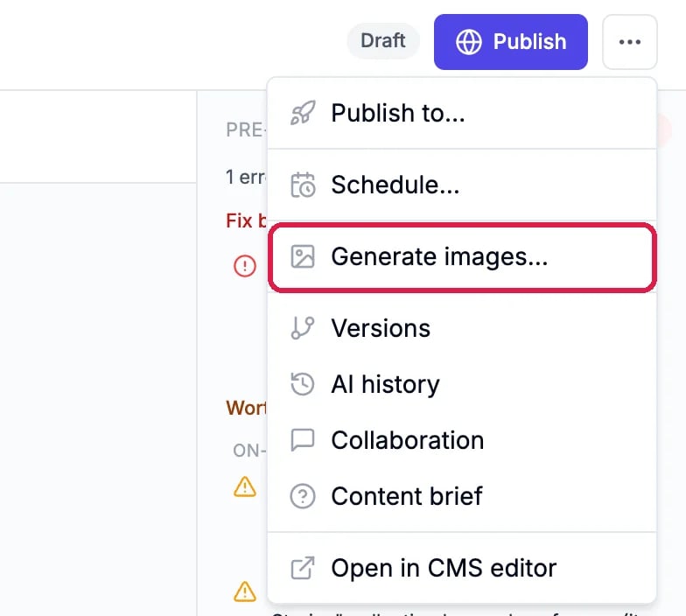Screen dimensions: 686x616
Task: Click the Draft status badge
Action: point(383,40)
